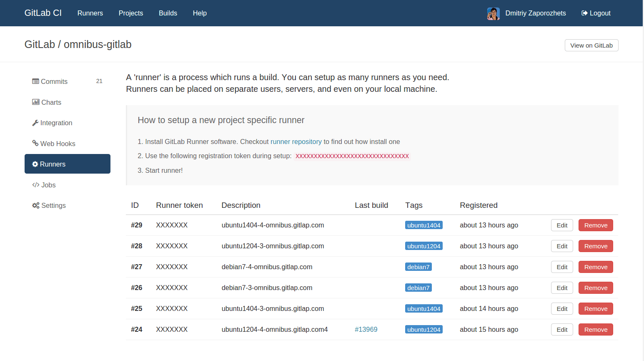Open the runner repository link
This screenshot has width=644, height=361.
296,142
